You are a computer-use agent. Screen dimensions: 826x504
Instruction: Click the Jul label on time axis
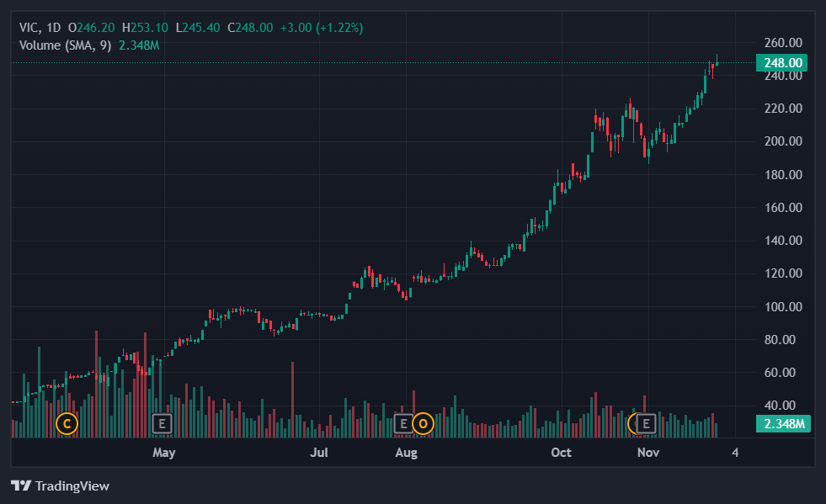tap(319, 454)
